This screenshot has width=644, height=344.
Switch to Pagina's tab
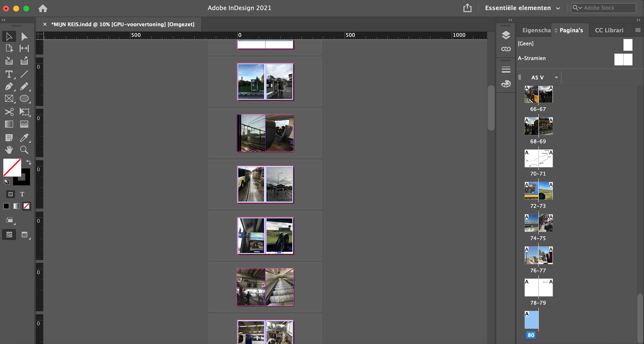571,30
